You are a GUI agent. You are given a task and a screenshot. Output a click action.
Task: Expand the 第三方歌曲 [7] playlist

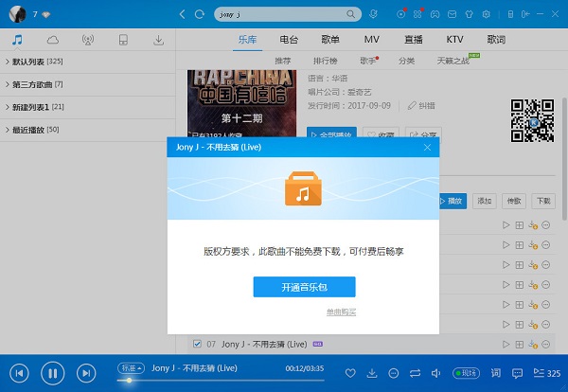(88, 84)
